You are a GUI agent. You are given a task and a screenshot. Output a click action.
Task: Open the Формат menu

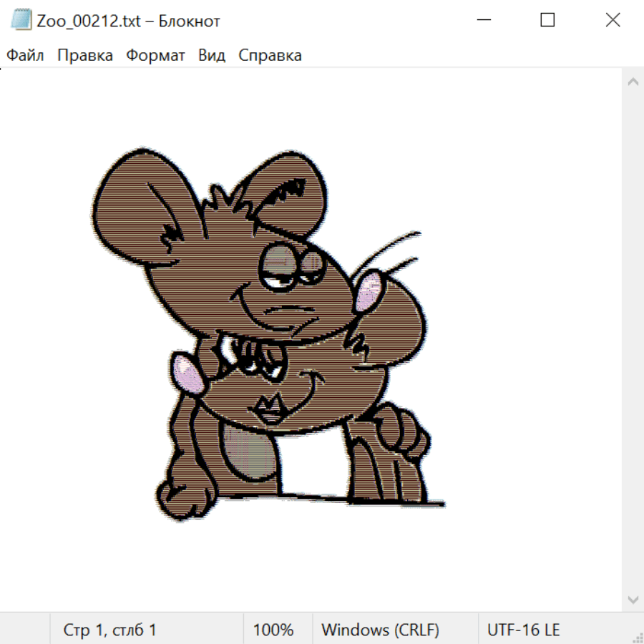(x=155, y=56)
